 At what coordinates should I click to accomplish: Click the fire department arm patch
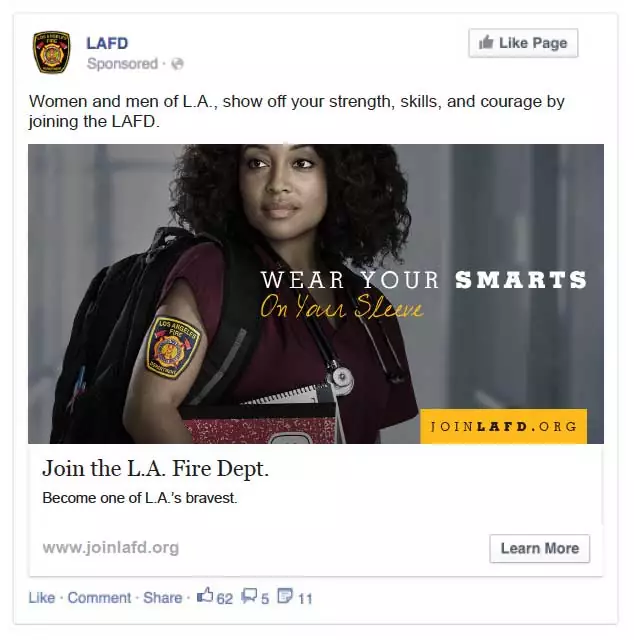(173, 348)
